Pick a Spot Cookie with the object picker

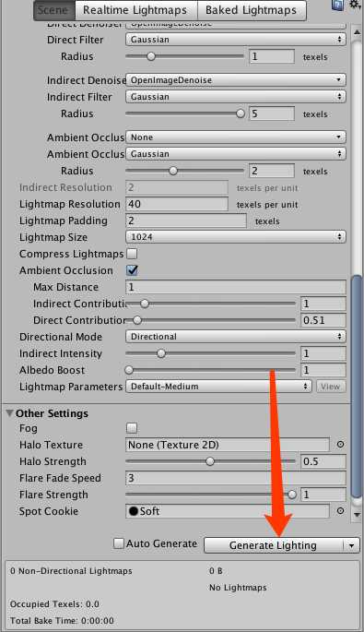[340, 511]
